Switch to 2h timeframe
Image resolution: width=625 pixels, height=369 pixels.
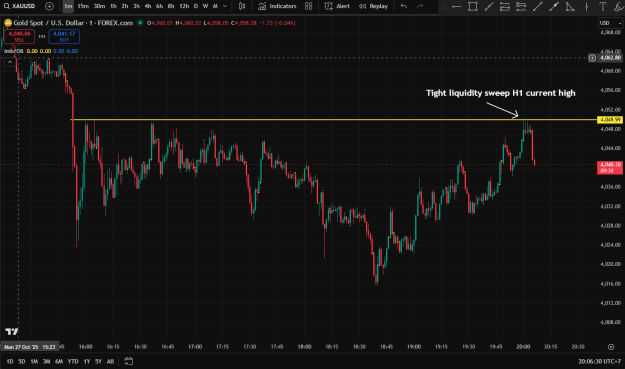point(125,6)
